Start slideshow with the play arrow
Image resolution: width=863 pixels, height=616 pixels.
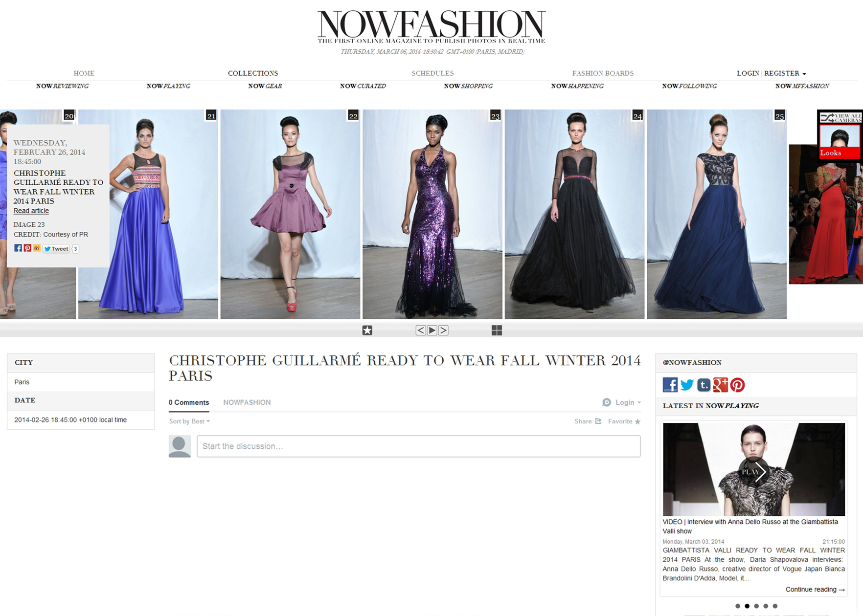[432, 330]
